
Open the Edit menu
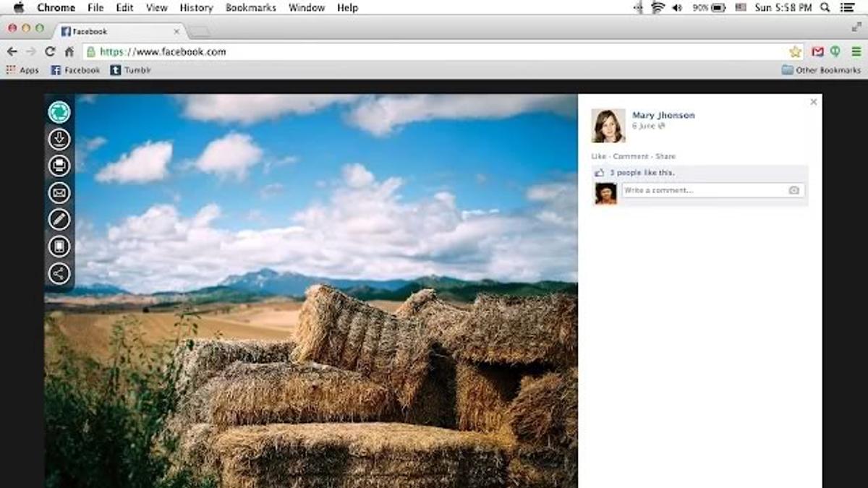(124, 7)
